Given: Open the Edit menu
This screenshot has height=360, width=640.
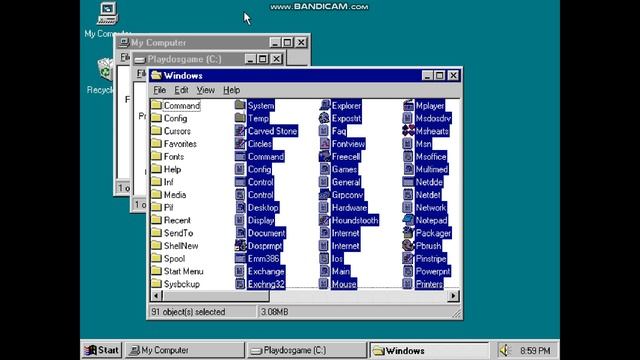Looking at the screenshot, I should coord(181,90).
